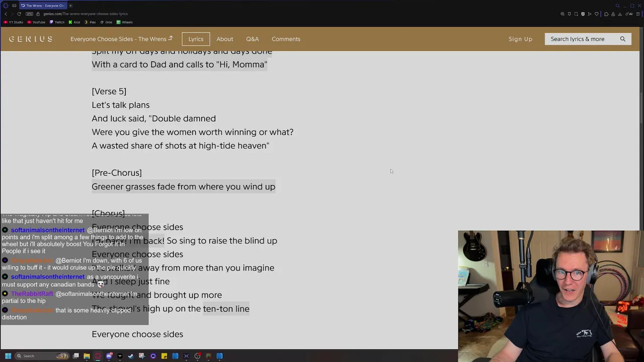
Task: Open Windows Start menu
Action: tap(8, 356)
